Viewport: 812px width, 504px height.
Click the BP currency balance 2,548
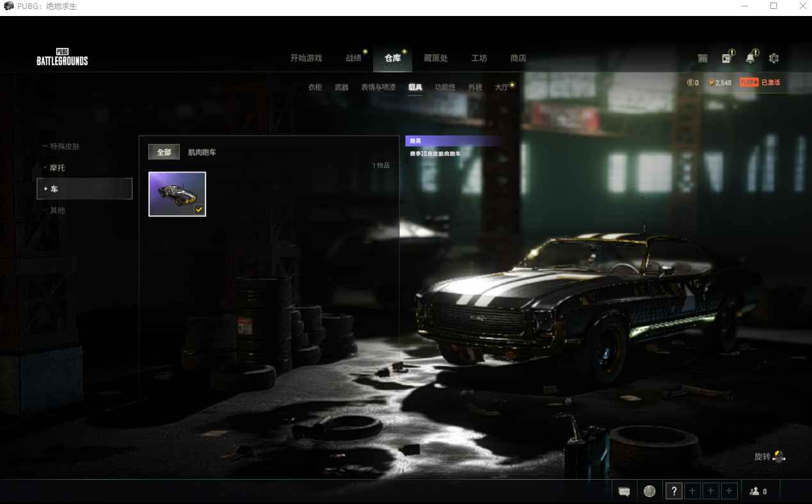(x=720, y=83)
